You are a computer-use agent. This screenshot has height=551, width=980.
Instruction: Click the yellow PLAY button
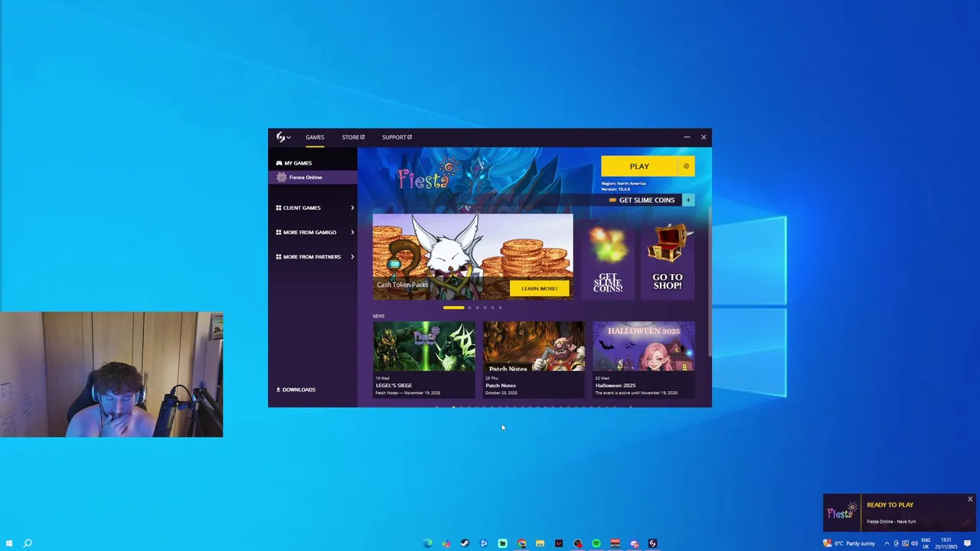point(639,166)
